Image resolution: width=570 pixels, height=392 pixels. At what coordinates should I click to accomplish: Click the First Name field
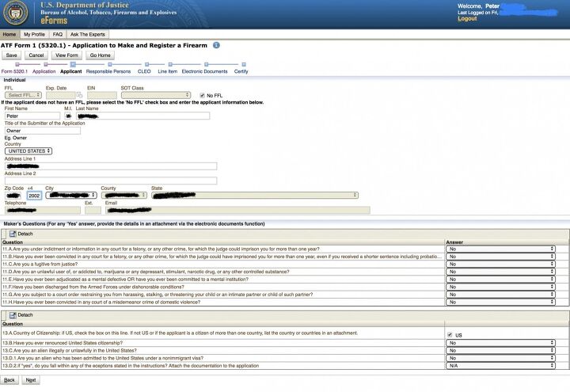point(32,116)
